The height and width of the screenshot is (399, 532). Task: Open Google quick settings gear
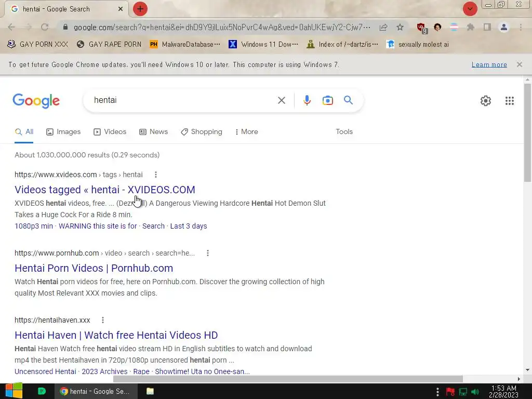(486, 101)
